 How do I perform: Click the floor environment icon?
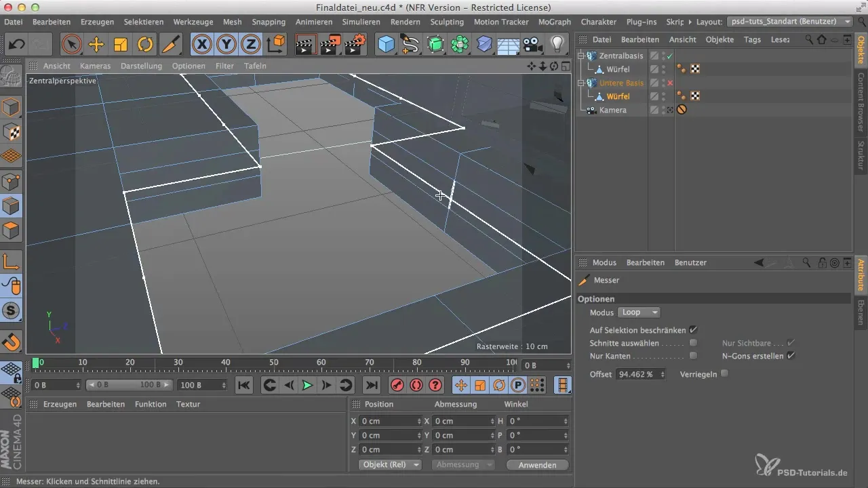pyautogui.click(x=509, y=45)
